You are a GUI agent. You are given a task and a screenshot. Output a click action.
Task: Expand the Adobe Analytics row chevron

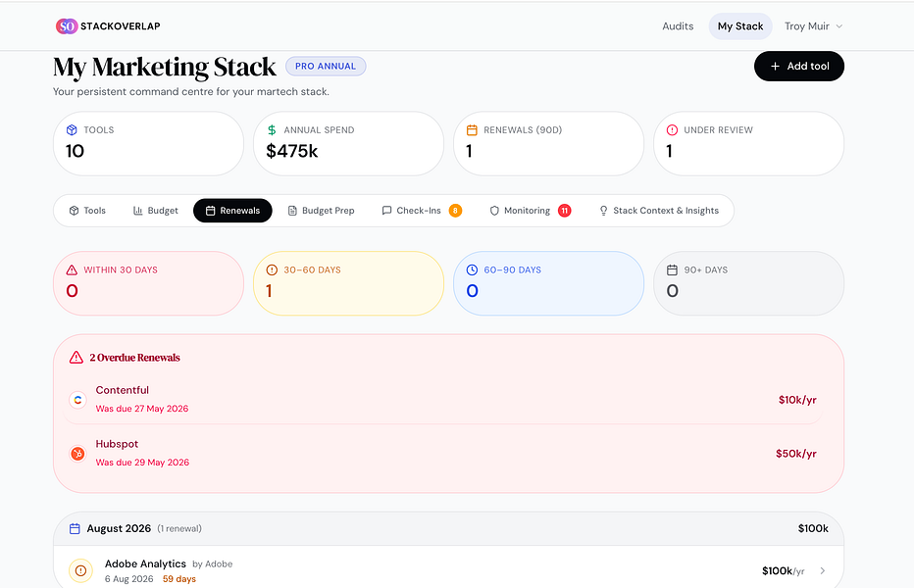823,570
